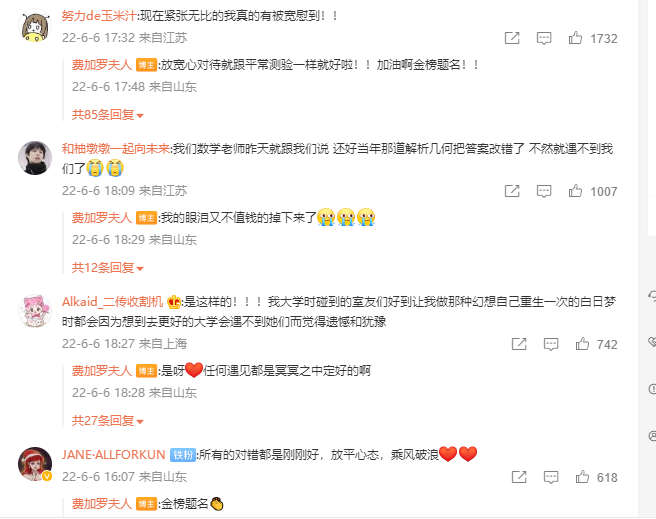This screenshot has width=656, height=519.
Task: Open the profile of Alkaid_二传收割机
Action: (x=113, y=302)
